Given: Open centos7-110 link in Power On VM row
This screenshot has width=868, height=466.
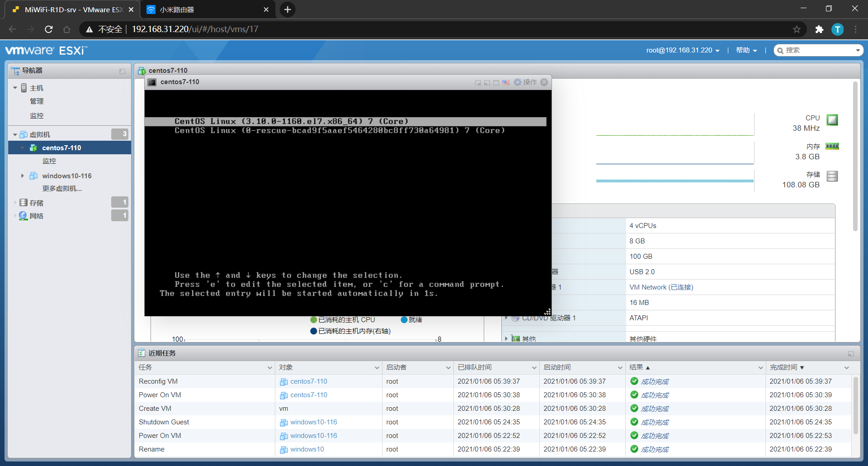Looking at the screenshot, I should 309,395.
